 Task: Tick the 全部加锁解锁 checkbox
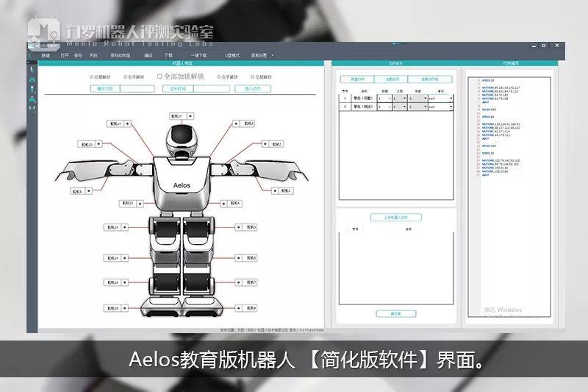[159, 76]
